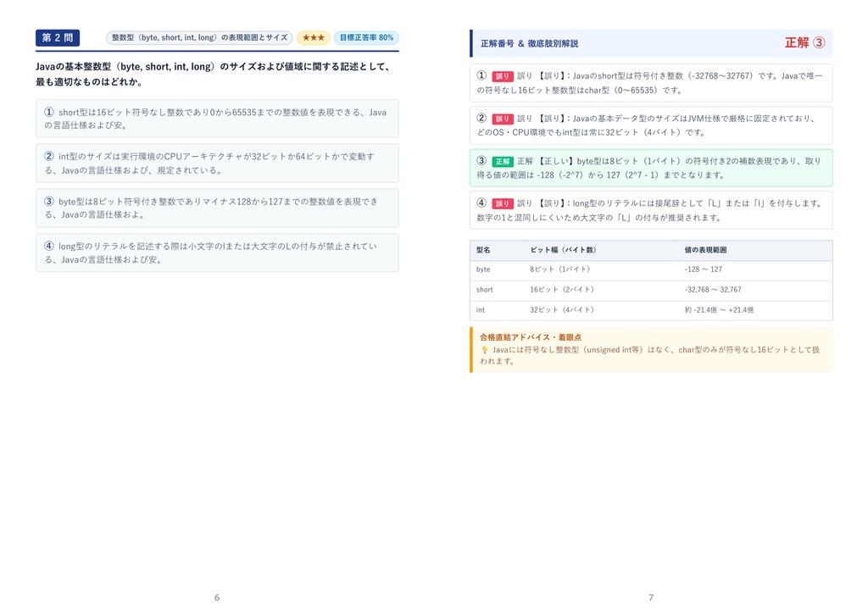Select answer option ② about int型 size
Viewport: 868px width, 616px height.
217,164
